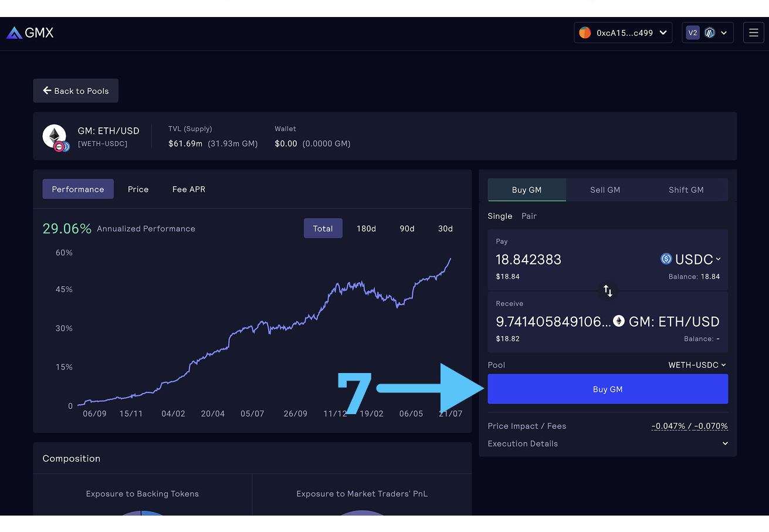Click the GM token icon in Receive
Viewport: 769px width, 532px height.
point(619,321)
